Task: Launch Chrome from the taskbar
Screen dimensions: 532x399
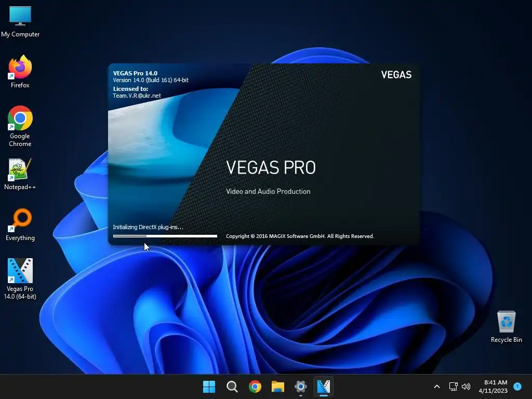Action: click(x=255, y=387)
